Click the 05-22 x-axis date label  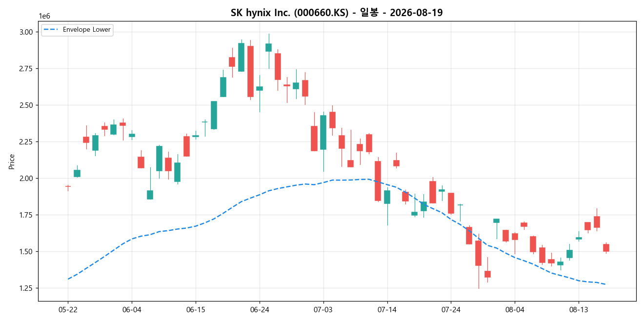click(x=68, y=310)
